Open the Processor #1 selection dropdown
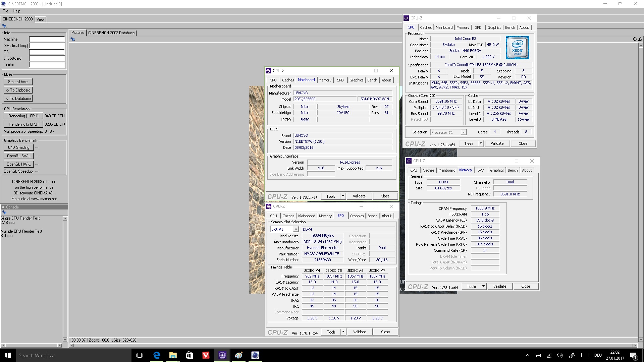Viewport: 644px width, 362px height. [x=448, y=132]
